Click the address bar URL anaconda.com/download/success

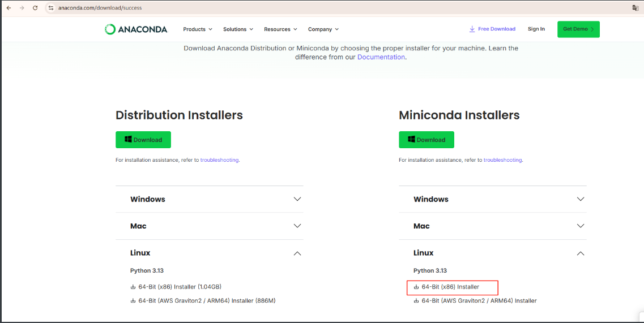[100, 8]
